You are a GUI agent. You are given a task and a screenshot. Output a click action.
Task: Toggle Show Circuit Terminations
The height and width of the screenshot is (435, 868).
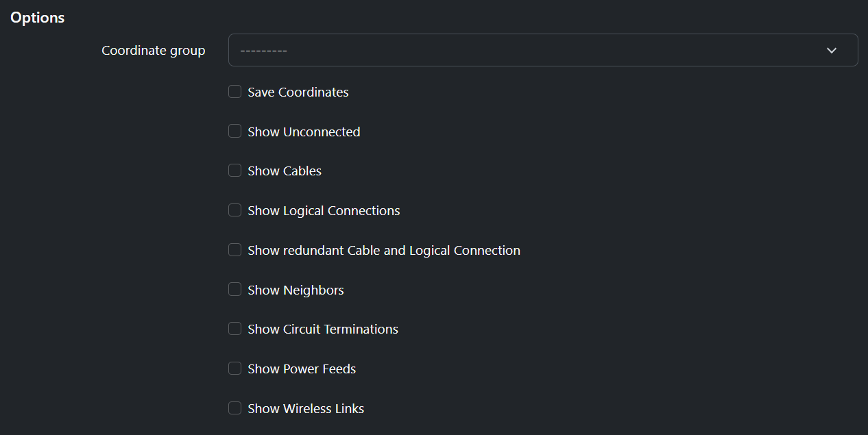[234, 328]
